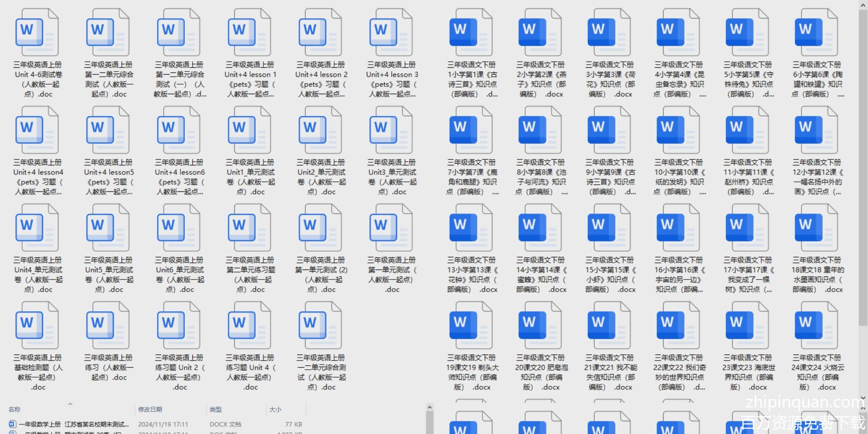Select 语文下册 第10课《纸的发明》知识点 file
Viewport: 868px width, 434px height.
coord(678,130)
